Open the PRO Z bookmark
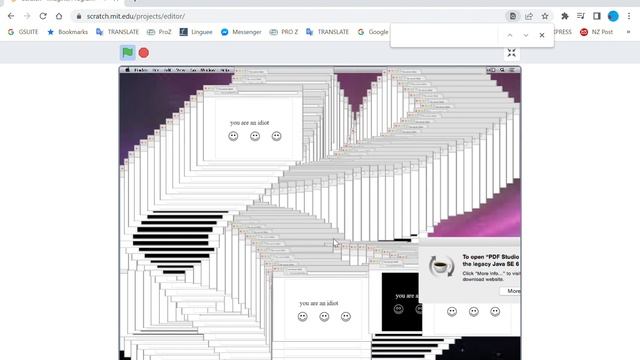This screenshot has width=640, height=360. (x=284, y=32)
